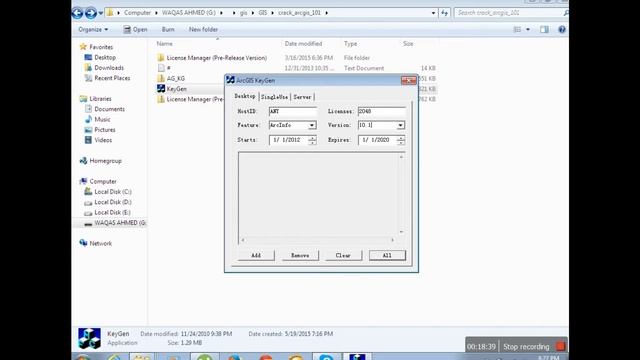Toggle the preview pane icon
The width and height of the screenshot is (640, 360).
(544, 29)
